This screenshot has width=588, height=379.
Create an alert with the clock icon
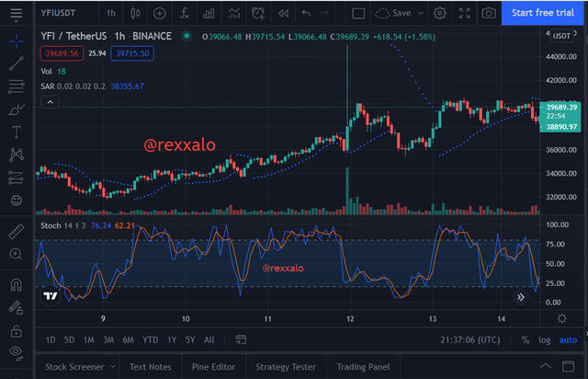(x=258, y=14)
